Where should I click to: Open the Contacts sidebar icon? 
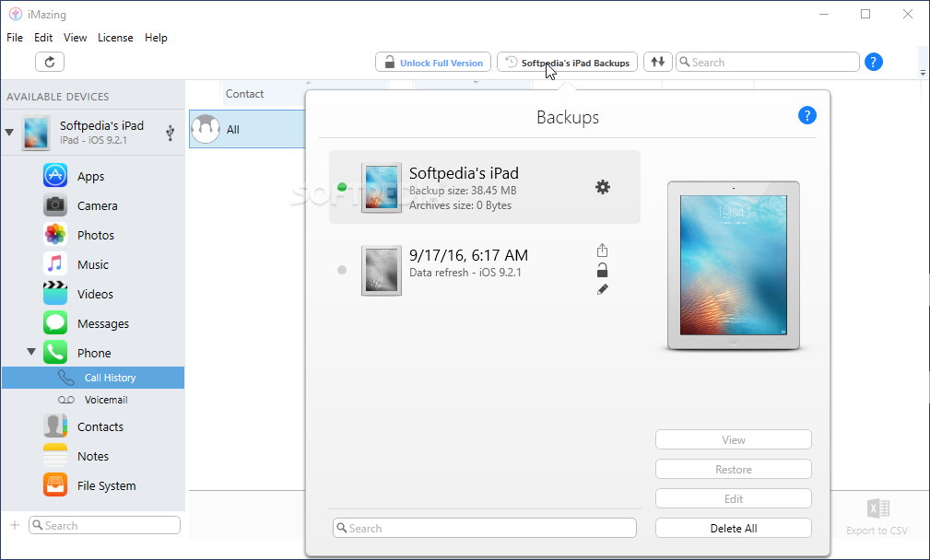55,426
